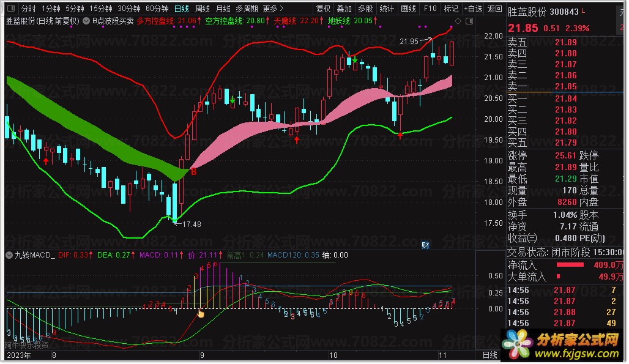Click the 14:56 trade row with volume 49
The image size is (629, 364).
(x=562, y=323)
